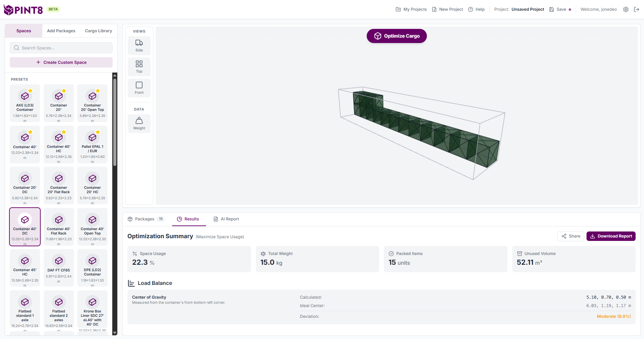Screen dimensions: 644x339
Task: Click the Moderate (9.9%) deviation value
Action: (614, 316)
